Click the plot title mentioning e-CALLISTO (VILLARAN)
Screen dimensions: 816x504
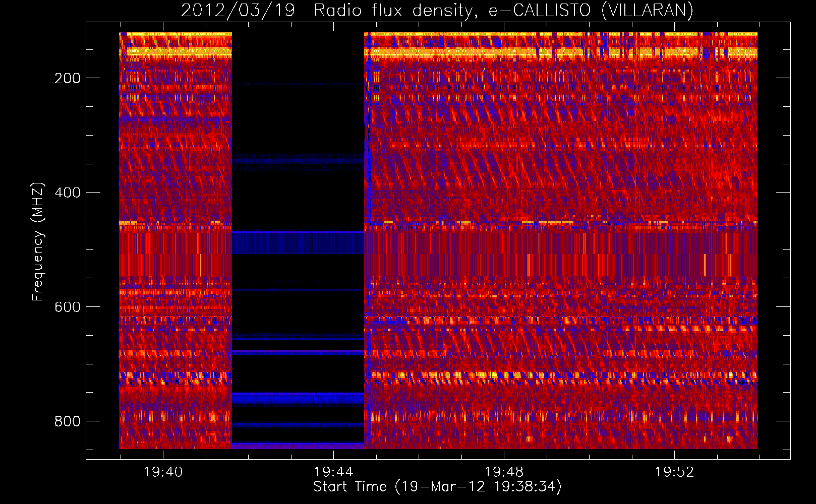[x=437, y=10]
